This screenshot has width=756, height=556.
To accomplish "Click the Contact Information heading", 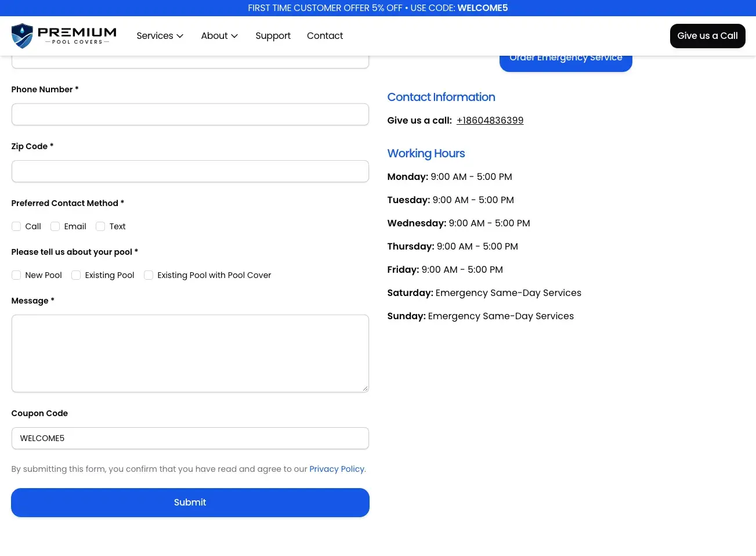I will (x=441, y=98).
